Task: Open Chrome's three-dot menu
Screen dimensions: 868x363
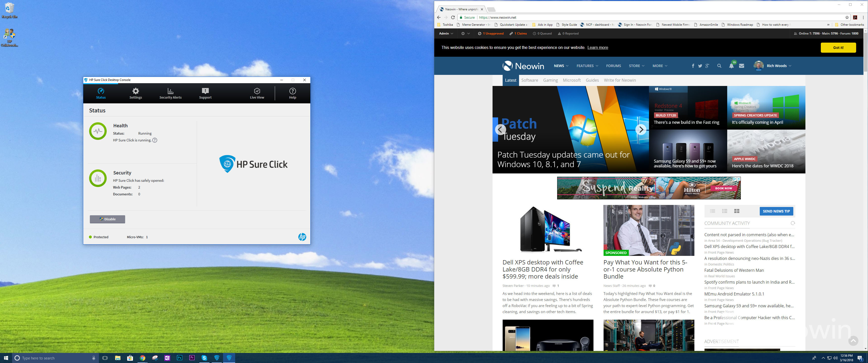Action: click(863, 17)
